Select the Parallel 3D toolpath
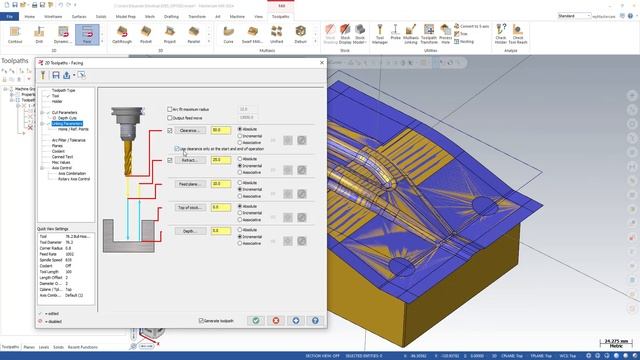The width and height of the screenshot is (640, 360). pos(194,34)
